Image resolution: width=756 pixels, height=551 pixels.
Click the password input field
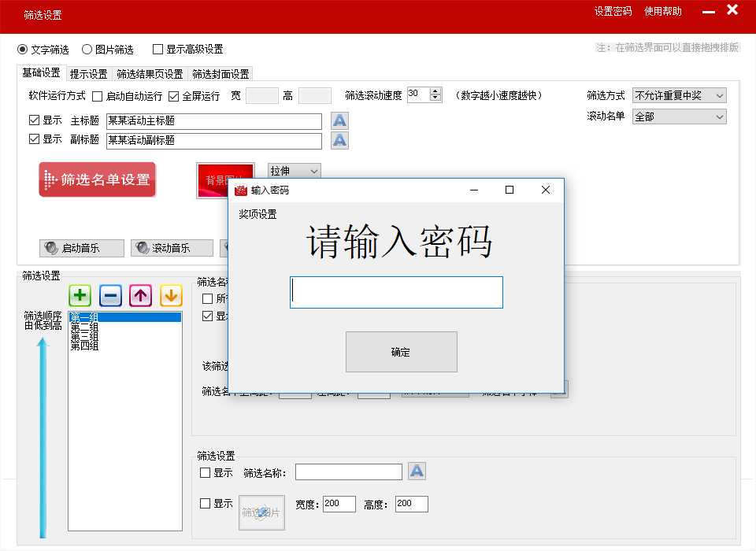coord(396,292)
